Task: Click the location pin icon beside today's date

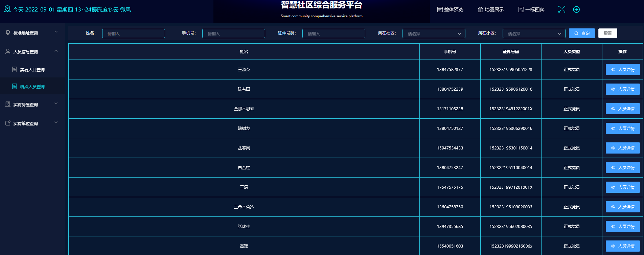Action: click(x=7, y=9)
